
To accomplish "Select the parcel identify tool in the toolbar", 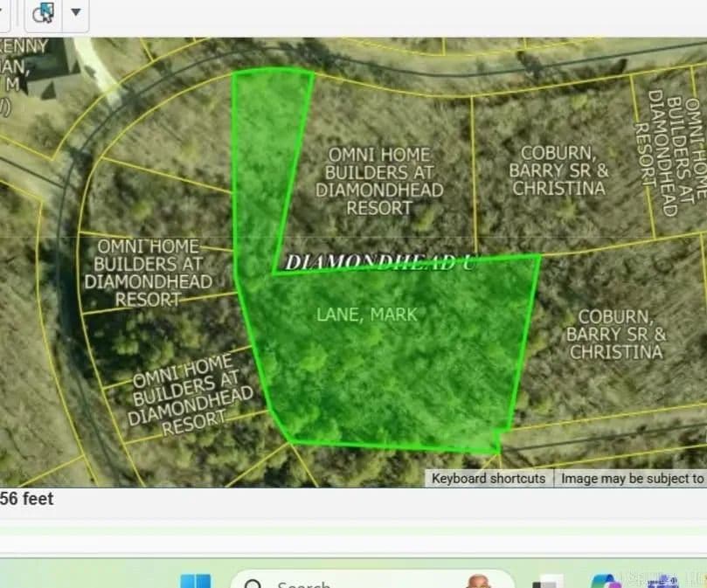I will (42, 15).
